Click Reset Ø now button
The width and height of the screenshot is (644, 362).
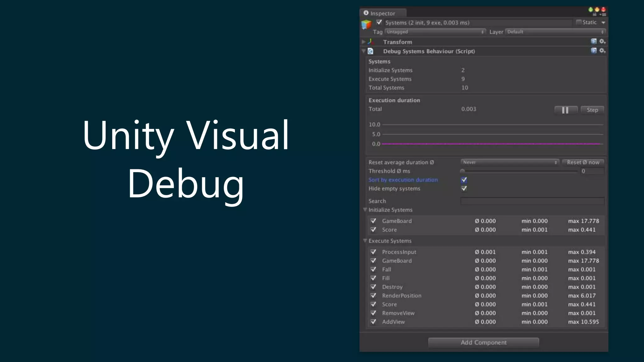(x=583, y=162)
